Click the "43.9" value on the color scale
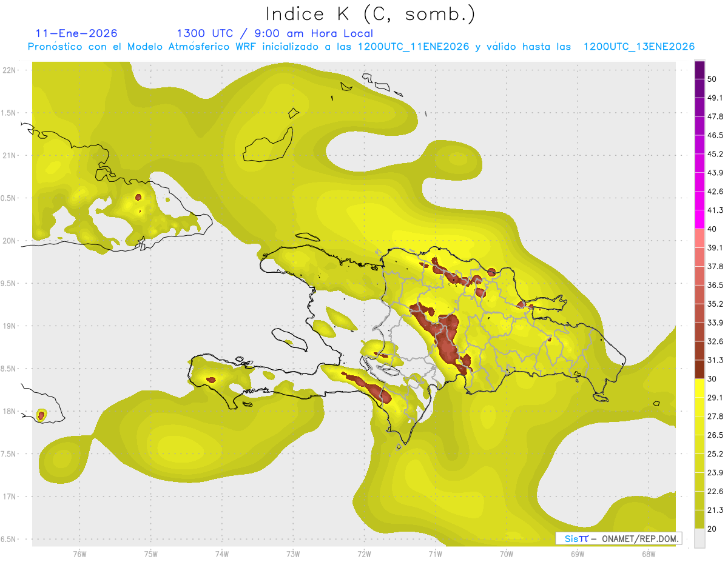 [x=715, y=173]
